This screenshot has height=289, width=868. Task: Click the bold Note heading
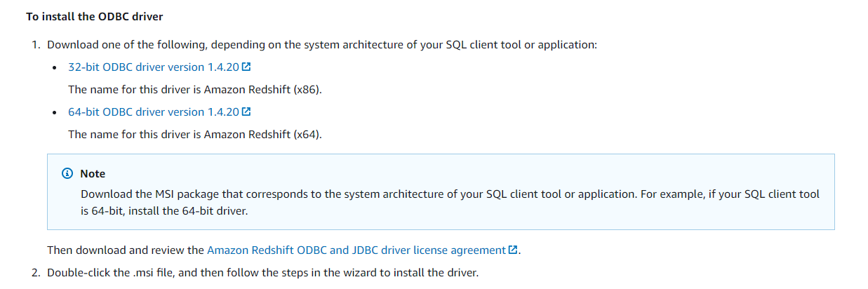click(x=93, y=173)
